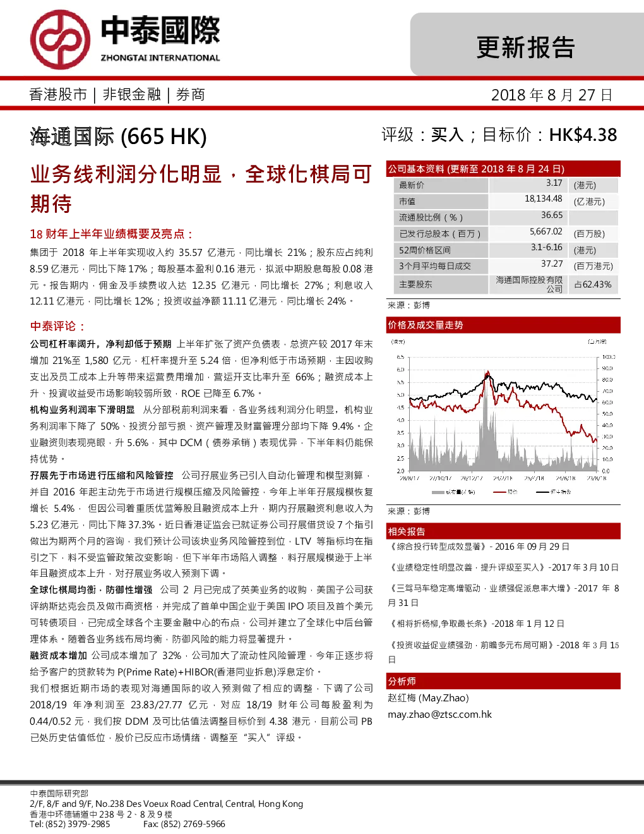Screen dimensions: 644x834
Task: Select the bold lead 公司杠杆率阔升，净利却低于预期
Action: pos(100,344)
